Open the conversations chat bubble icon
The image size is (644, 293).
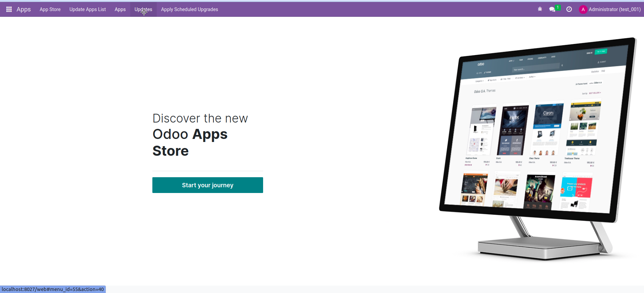552,9
